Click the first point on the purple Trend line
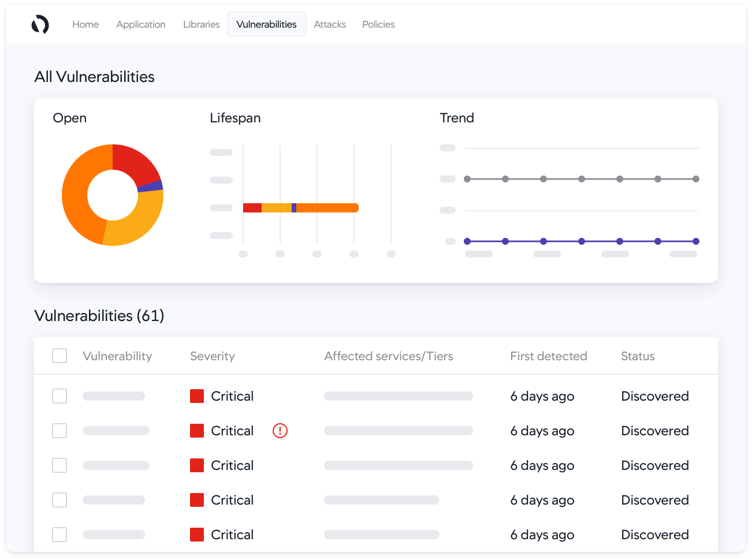The width and height of the screenshot is (752, 560). click(x=467, y=241)
